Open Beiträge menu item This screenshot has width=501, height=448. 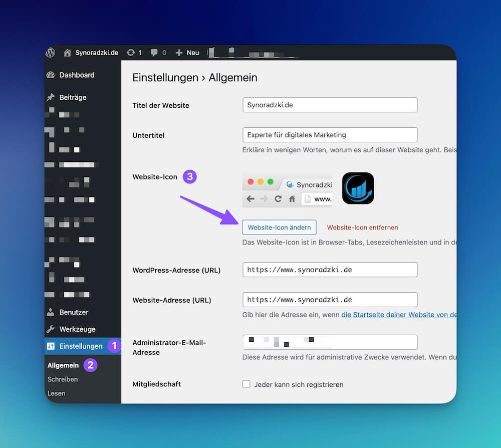pos(73,97)
